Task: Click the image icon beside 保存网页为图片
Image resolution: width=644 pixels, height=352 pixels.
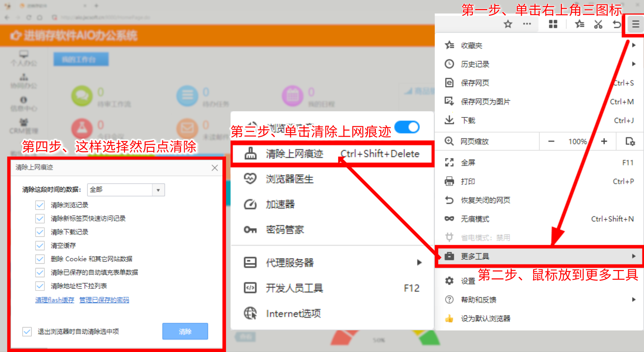Action: [449, 101]
